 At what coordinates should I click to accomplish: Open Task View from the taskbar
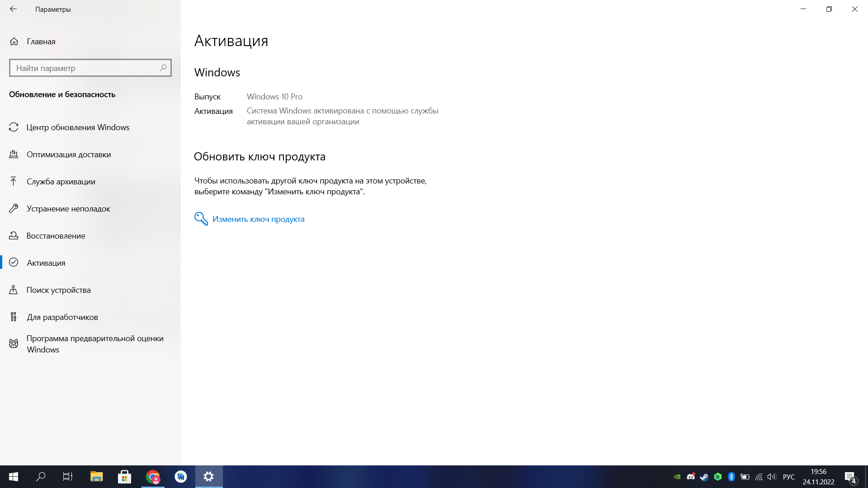(68, 477)
